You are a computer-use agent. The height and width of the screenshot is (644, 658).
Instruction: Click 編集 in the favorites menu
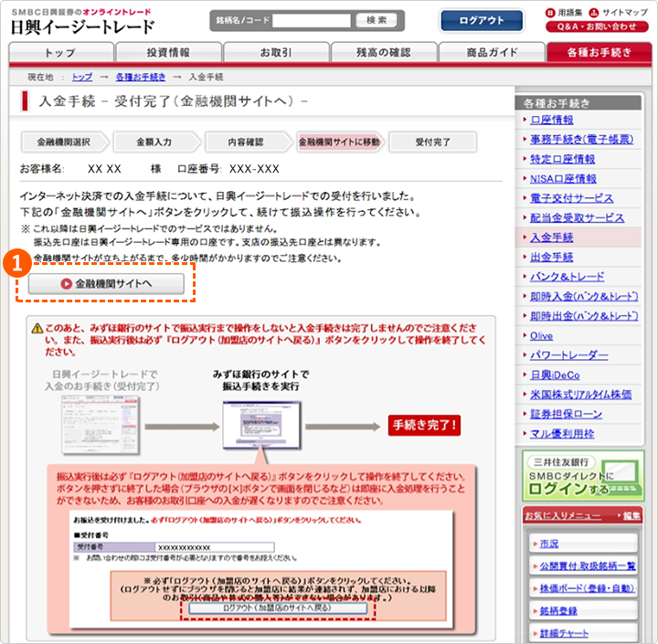pyautogui.click(x=631, y=515)
